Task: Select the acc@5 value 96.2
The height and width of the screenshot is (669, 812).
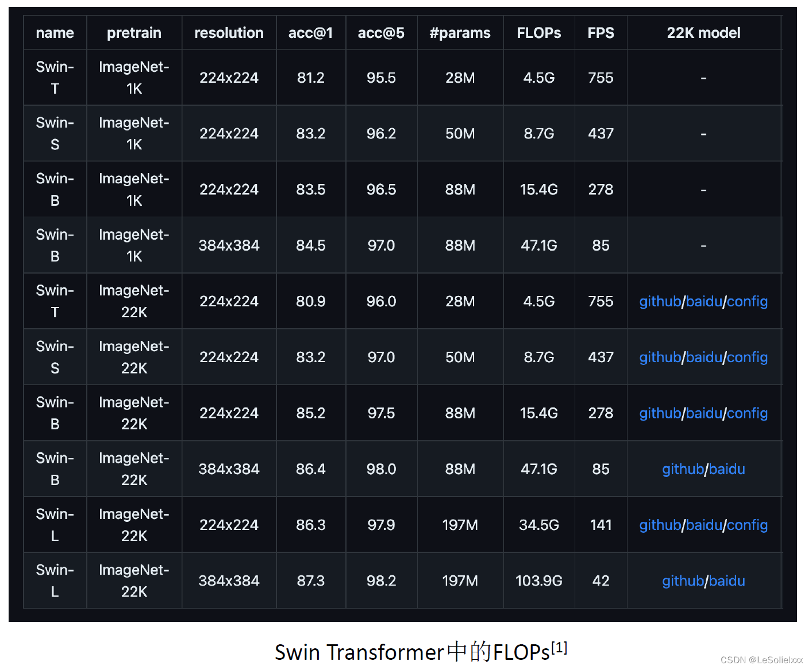Action: point(381,133)
